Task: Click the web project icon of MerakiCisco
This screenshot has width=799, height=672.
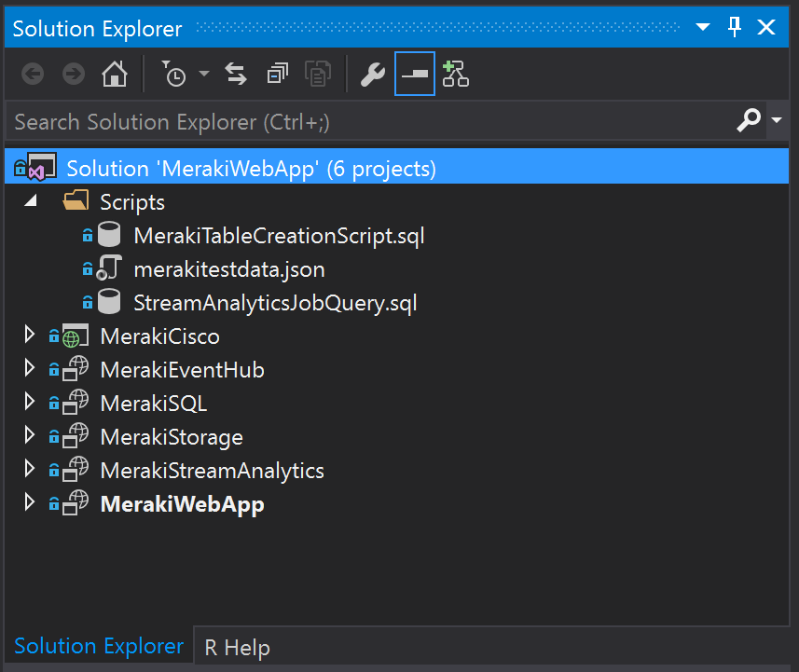Action: point(76,336)
